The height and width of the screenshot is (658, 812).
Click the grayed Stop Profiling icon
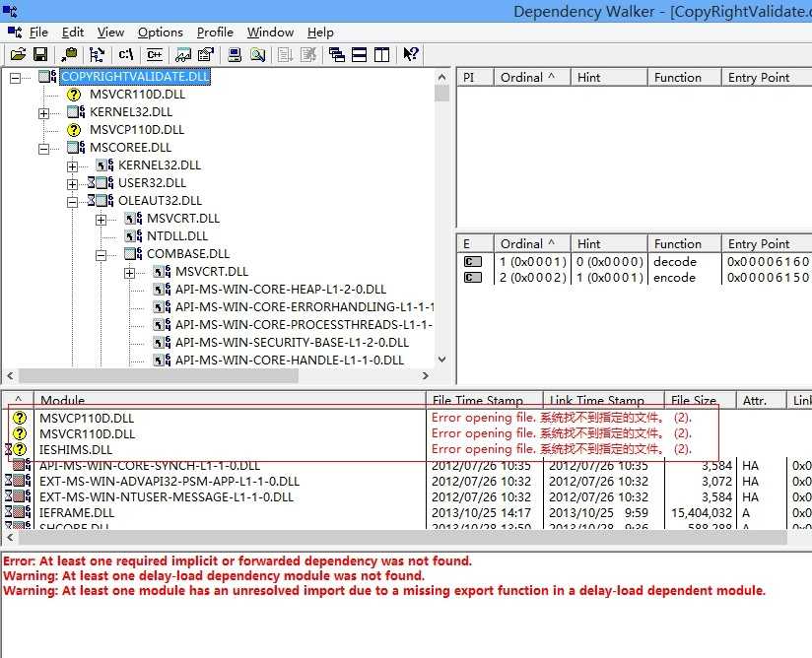[x=308, y=54]
